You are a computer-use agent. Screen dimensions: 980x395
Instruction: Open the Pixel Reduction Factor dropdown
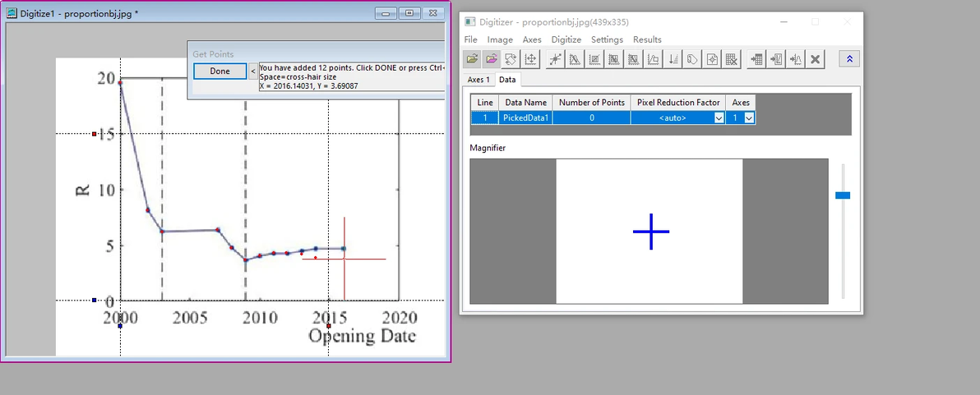pos(719,117)
